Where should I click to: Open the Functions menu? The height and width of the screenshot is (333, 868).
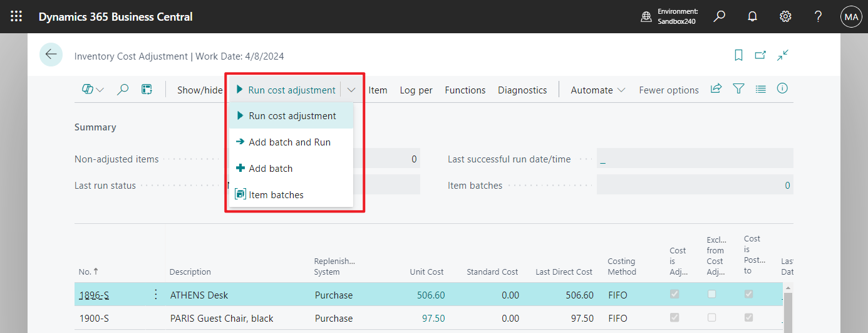pyautogui.click(x=465, y=90)
